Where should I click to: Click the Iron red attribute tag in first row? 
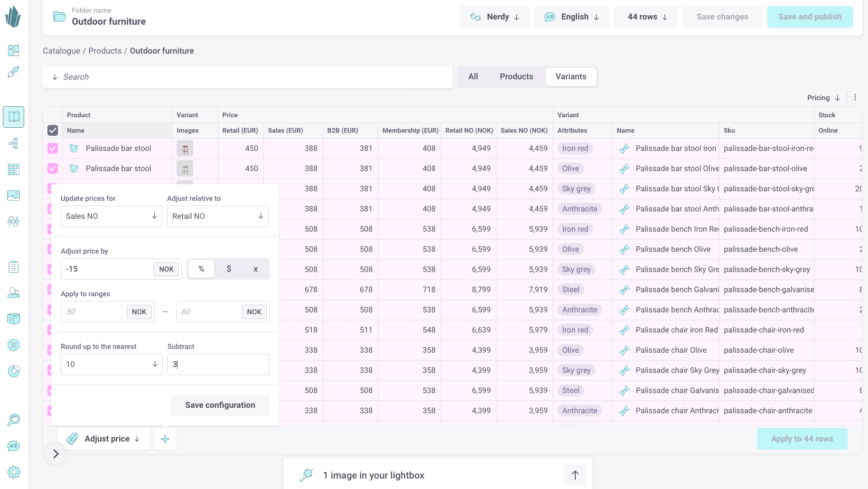(x=575, y=149)
